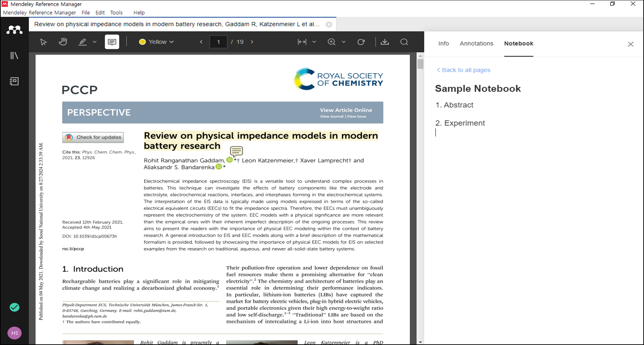Screen dimensions: 644x345
Task: Click ORCID icon after Gaddam
Action: (x=230, y=160)
